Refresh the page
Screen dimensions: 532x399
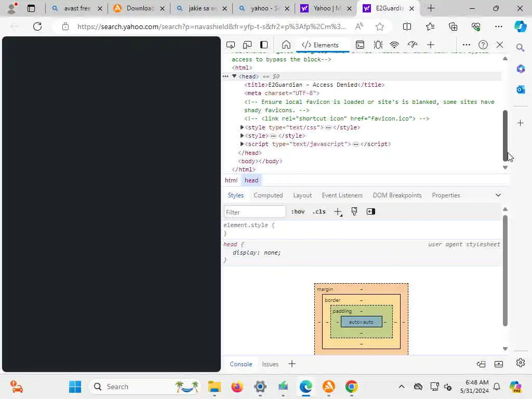tap(37, 26)
